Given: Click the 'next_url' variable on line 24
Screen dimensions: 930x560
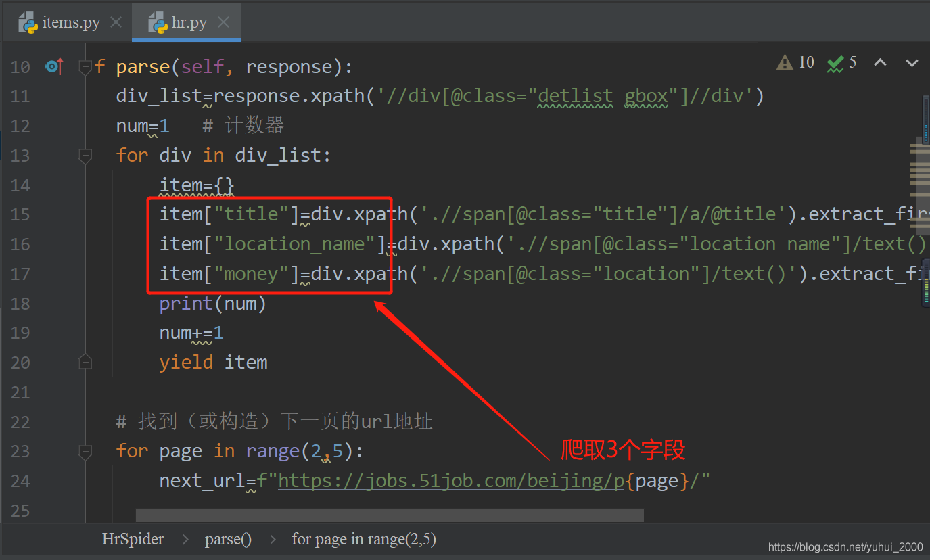Looking at the screenshot, I should (202, 481).
